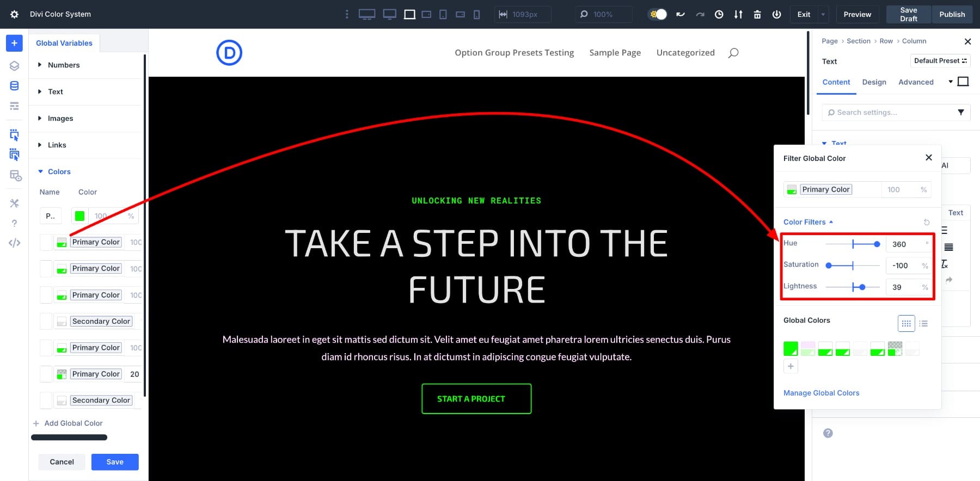Click the Global Variables database icon
The height and width of the screenshot is (481, 980).
click(x=14, y=86)
